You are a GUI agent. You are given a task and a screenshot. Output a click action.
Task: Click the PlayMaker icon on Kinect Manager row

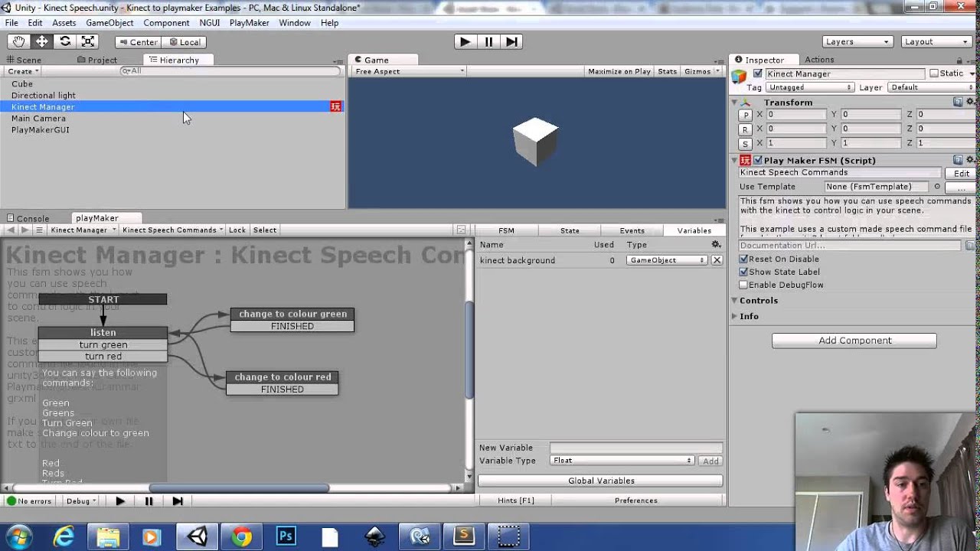(x=335, y=106)
